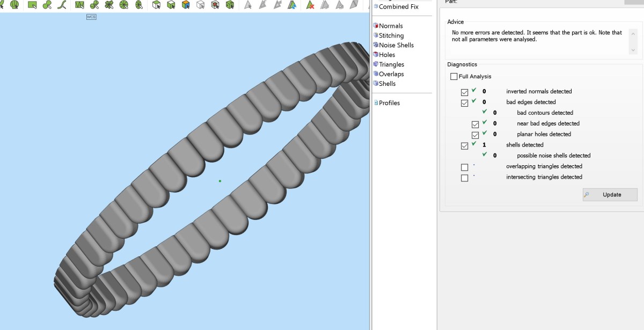
Task: Open the Profiles entry
Action: pos(389,103)
